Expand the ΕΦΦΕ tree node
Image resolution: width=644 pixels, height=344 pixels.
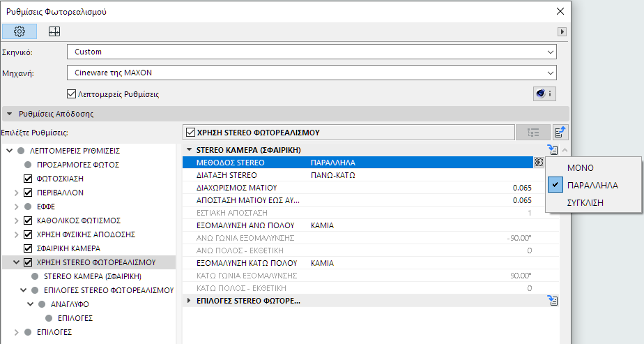pyautogui.click(x=17, y=207)
